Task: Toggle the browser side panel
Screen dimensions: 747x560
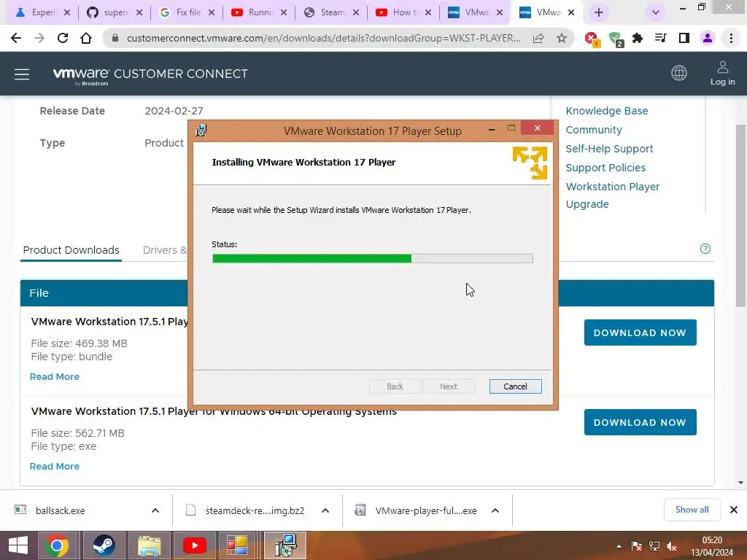Action: 684,38
